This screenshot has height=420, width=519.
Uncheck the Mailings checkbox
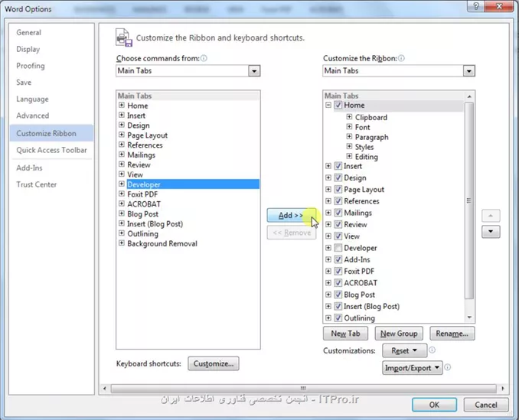338,213
